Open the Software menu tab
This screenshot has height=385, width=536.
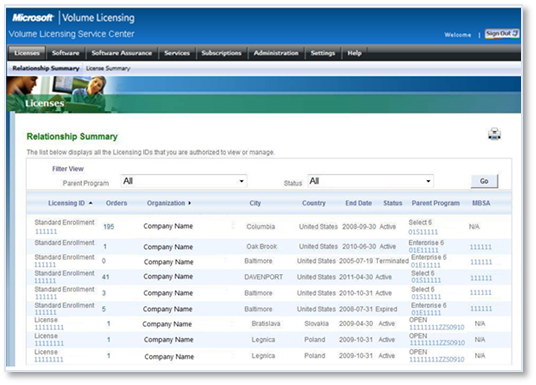(65, 53)
